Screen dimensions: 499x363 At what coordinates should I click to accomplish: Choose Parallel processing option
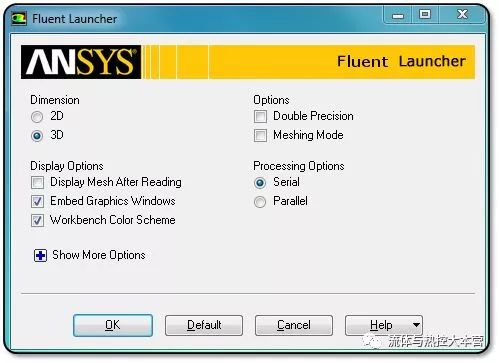260,202
